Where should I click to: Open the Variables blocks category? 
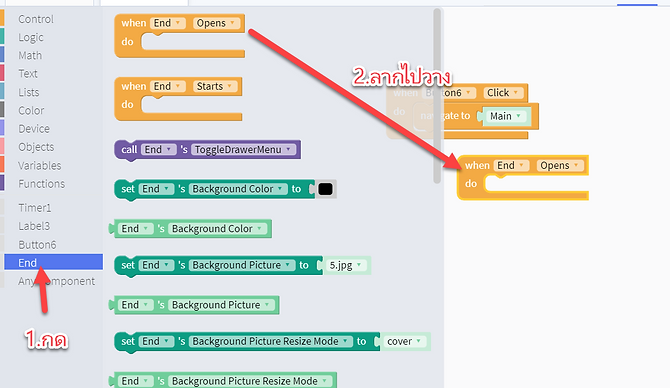click(x=39, y=165)
